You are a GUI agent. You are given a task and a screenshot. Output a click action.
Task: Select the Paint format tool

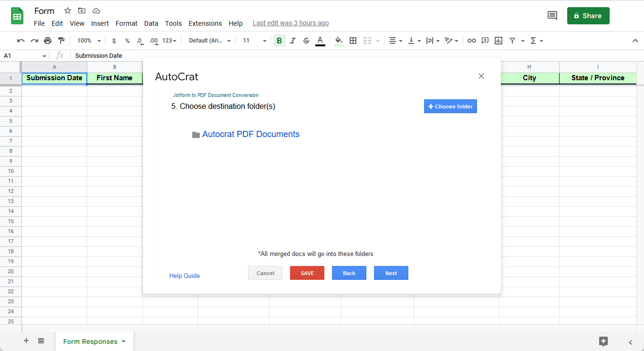pyautogui.click(x=61, y=41)
